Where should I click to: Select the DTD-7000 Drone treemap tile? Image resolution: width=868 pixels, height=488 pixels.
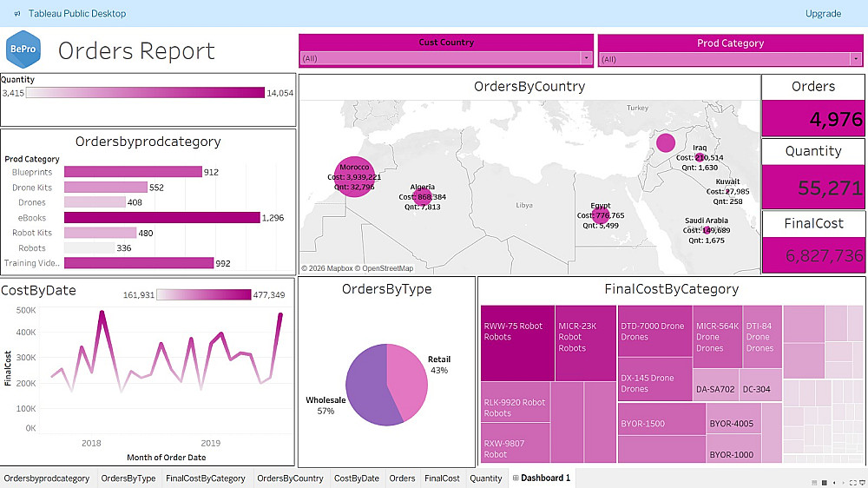pyautogui.click(x=654, y=331)
